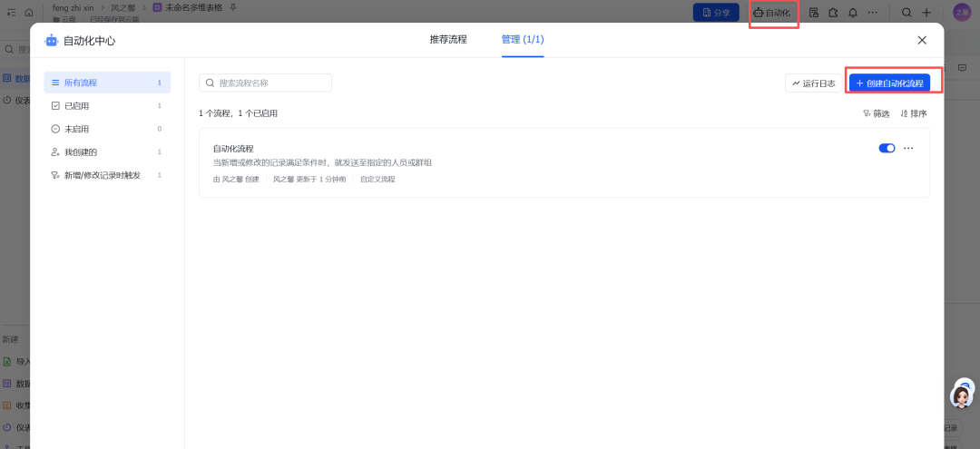Screen dimensions: 980x449
Task: Open the 排序 sort options
Action: click(914, 113)
